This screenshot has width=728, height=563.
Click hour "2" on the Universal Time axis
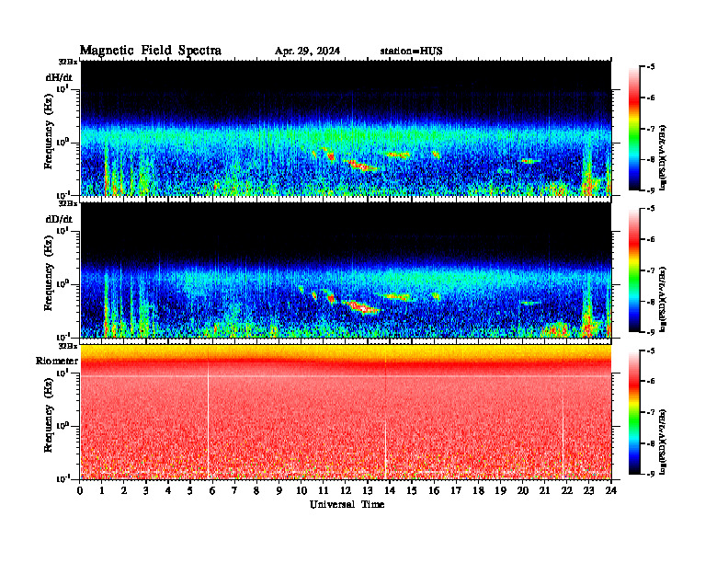click(x=124, y=490)
